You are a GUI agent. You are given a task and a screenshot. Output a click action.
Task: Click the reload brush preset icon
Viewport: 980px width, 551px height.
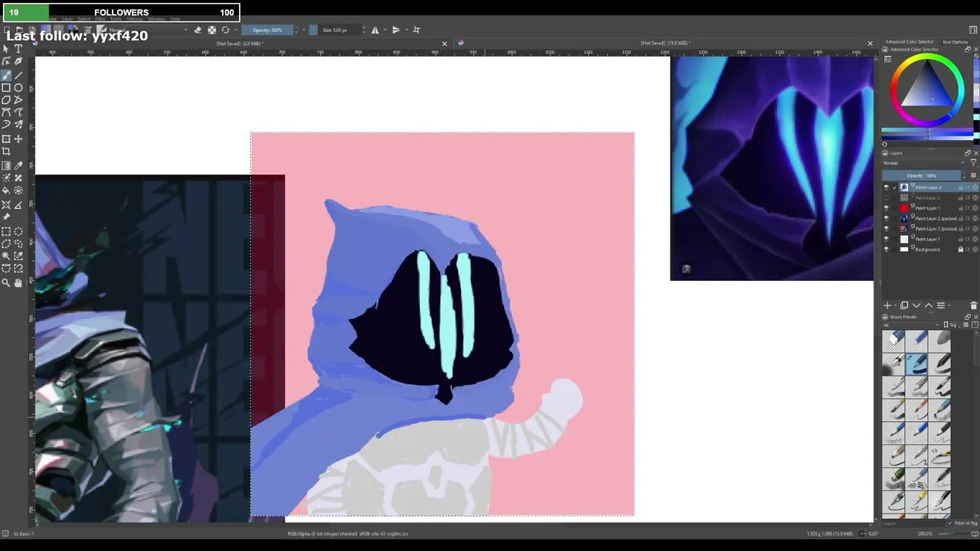225,30
